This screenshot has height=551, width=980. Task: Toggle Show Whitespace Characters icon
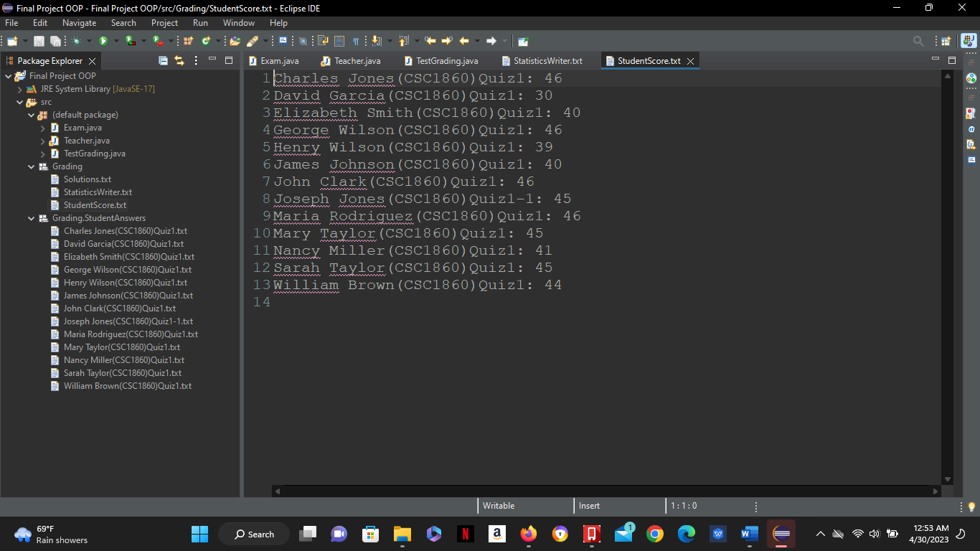tap(356, 41)
